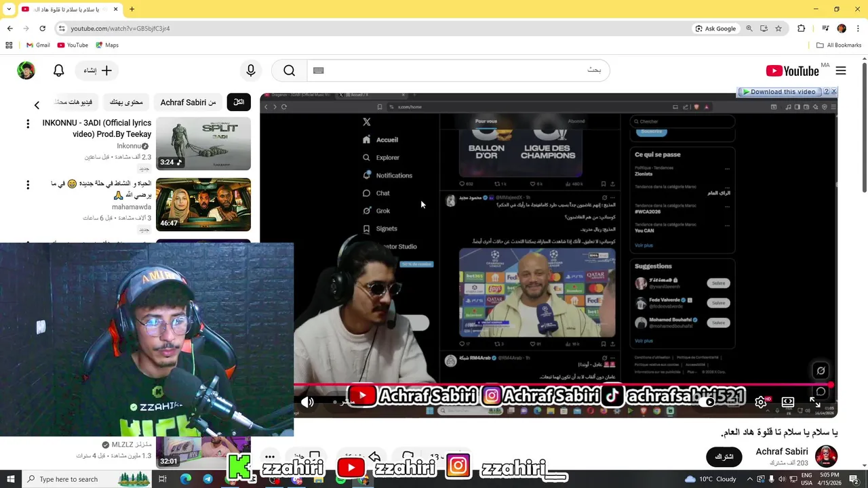
Task: Open the INKONNU - 3ADI video title
Action: 97,128
